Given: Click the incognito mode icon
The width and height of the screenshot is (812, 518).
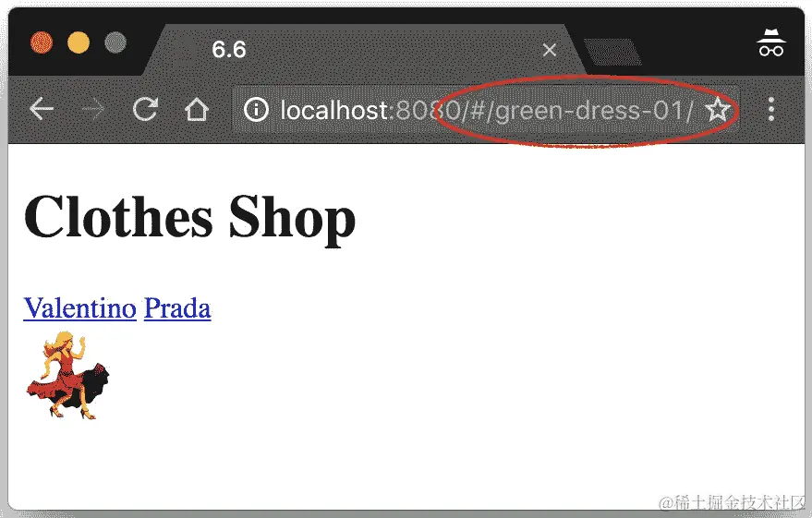Looking at the screenshot, I should [x=771, y=43].
